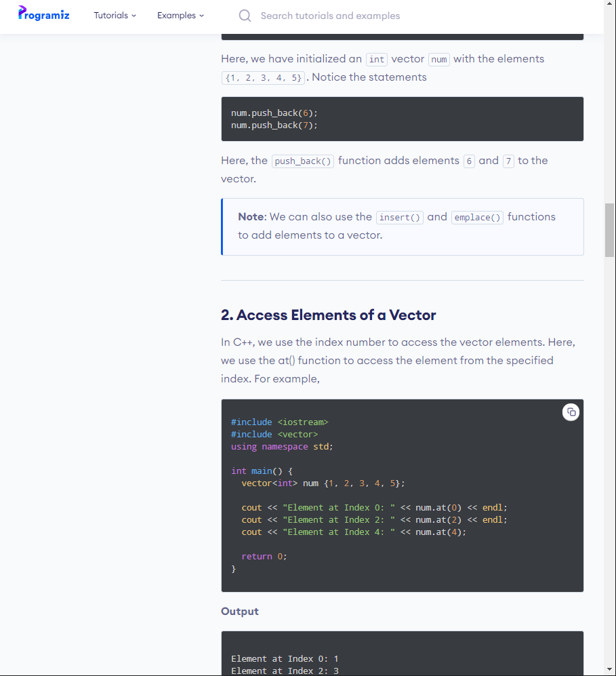Click the inline code '7'
The height and width of the screenshot is (676, 616).
click(x=508, y=161)
